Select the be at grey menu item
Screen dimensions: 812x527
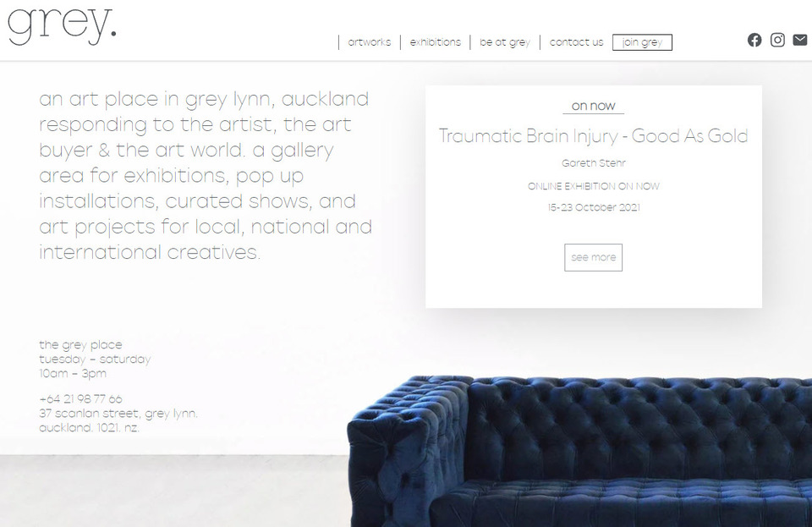click(x=505, y=42)
